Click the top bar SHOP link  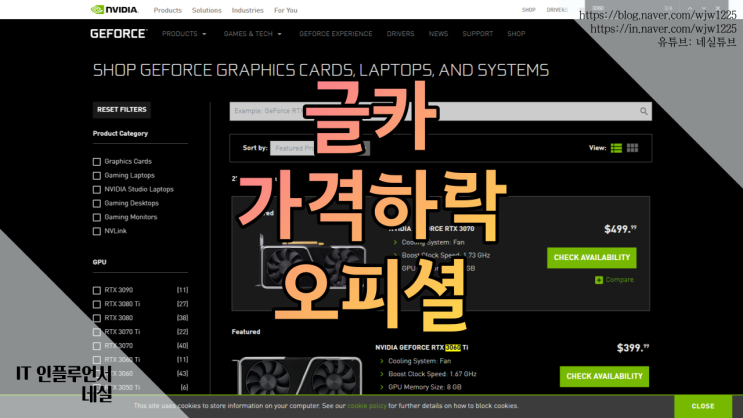(529, 9)
